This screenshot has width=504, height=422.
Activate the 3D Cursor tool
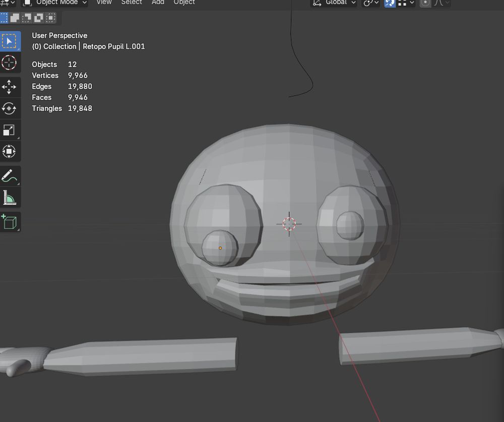(x=9, y=63)
